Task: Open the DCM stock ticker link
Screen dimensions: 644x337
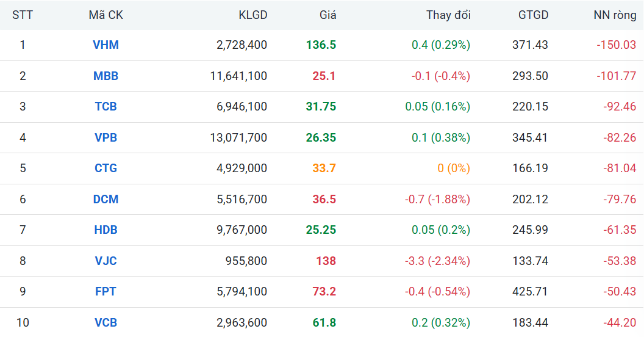Action: 106,199
